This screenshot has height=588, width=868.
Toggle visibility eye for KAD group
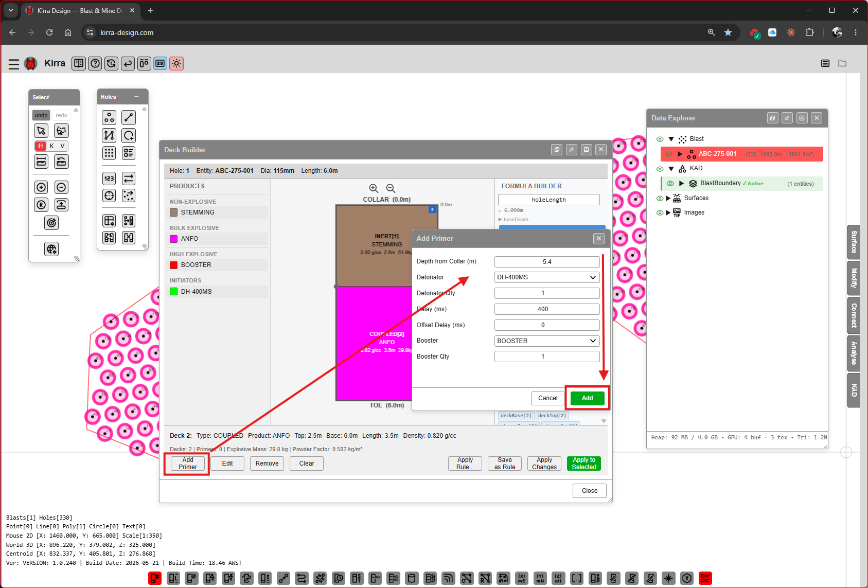click(660, 169)
